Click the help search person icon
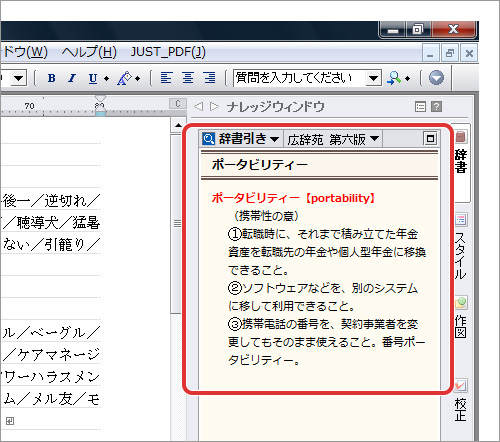The height and width of the screenshot is (442, 500). click(394, 78)
